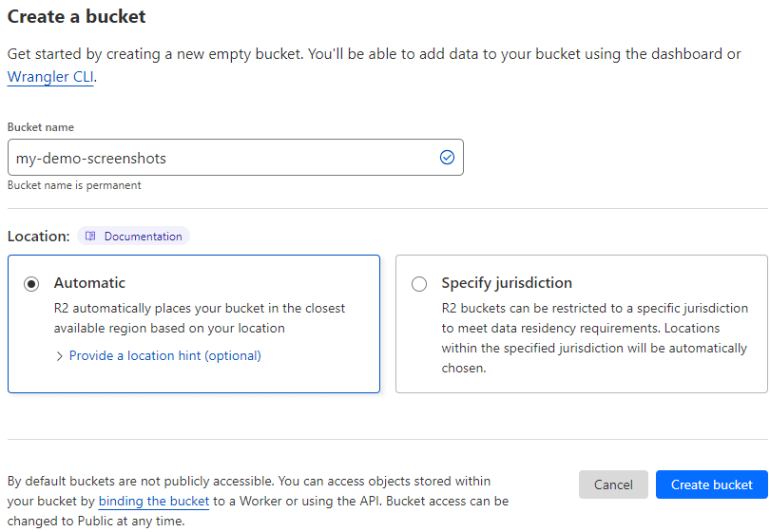Click the Cancel button

[x=613, y=484]
